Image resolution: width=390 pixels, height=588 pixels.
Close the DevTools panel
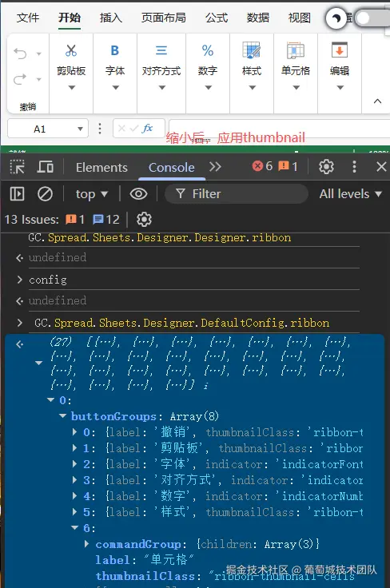coord(381,166)
